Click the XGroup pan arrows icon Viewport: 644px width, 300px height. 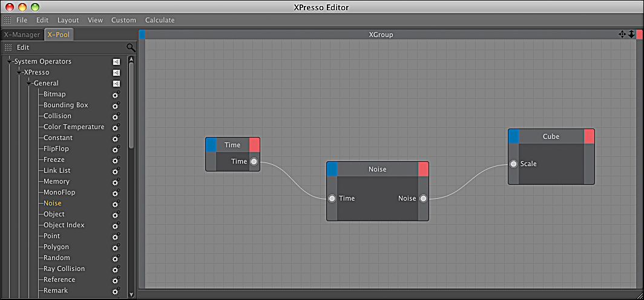click(622, 35)
